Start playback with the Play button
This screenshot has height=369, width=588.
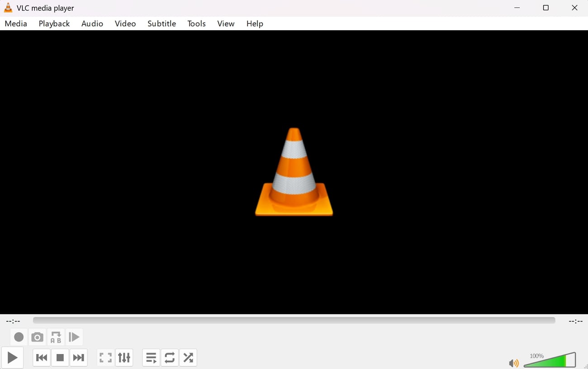(12, 358)
